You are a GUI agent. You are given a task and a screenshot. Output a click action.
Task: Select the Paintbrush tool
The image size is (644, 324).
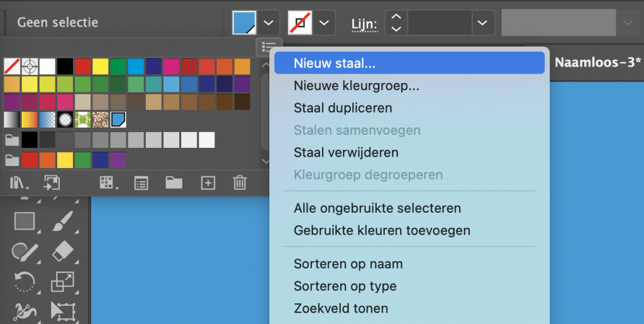pyautogui.click(x=63, y=221)
